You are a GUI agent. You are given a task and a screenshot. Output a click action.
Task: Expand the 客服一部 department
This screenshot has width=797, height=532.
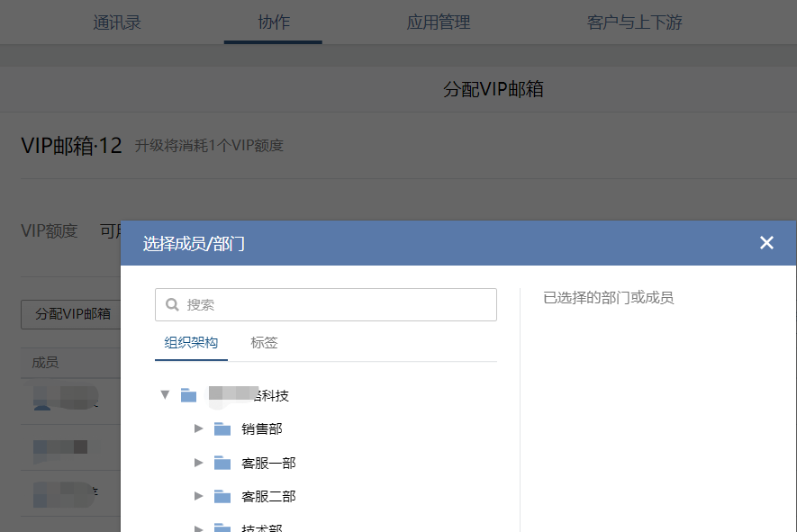coord(199,463)
